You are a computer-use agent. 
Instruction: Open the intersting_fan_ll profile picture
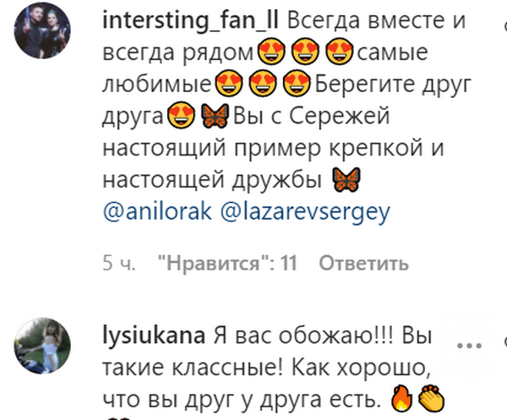[42, 30]
